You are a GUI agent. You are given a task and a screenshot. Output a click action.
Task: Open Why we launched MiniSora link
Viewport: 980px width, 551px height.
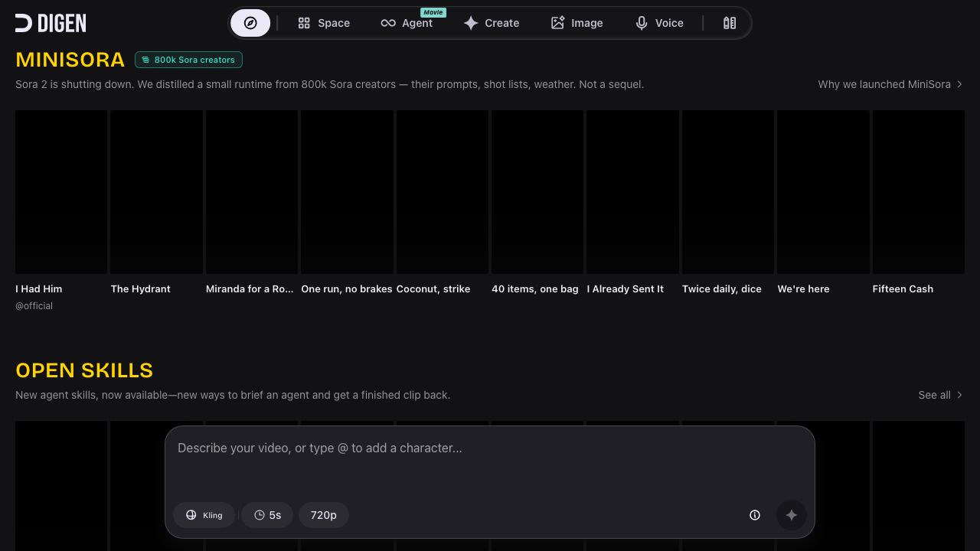click(890, 84)
